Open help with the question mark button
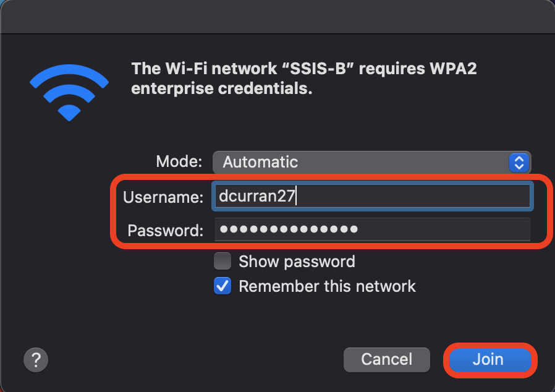 36,359
